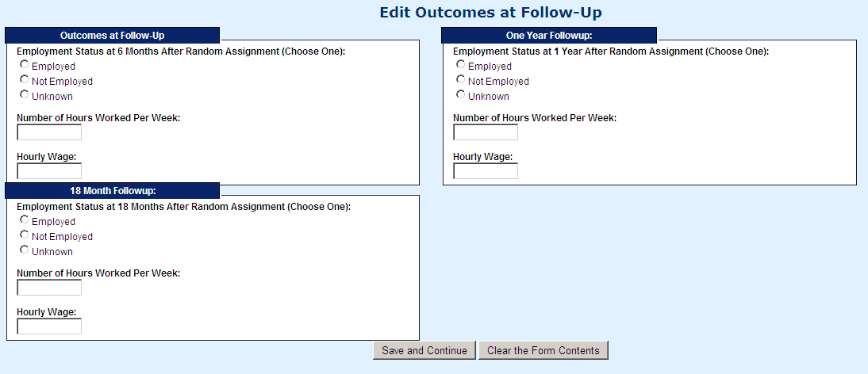This screenshot has height=374, width=868.
Task: Mark Not Employed for 18 months status
Action: click(25, 235)
